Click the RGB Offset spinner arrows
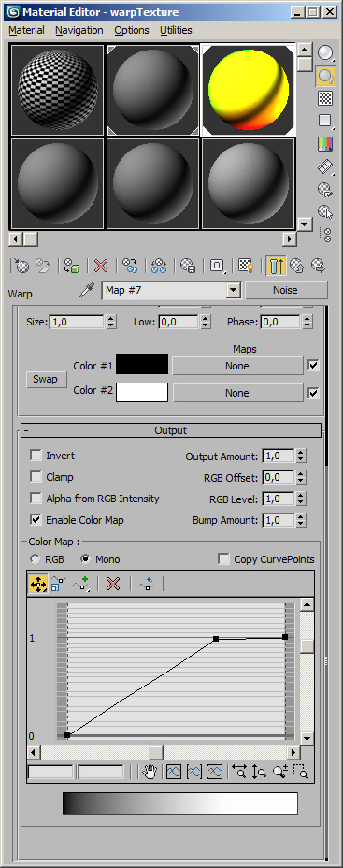 [300, 477]
